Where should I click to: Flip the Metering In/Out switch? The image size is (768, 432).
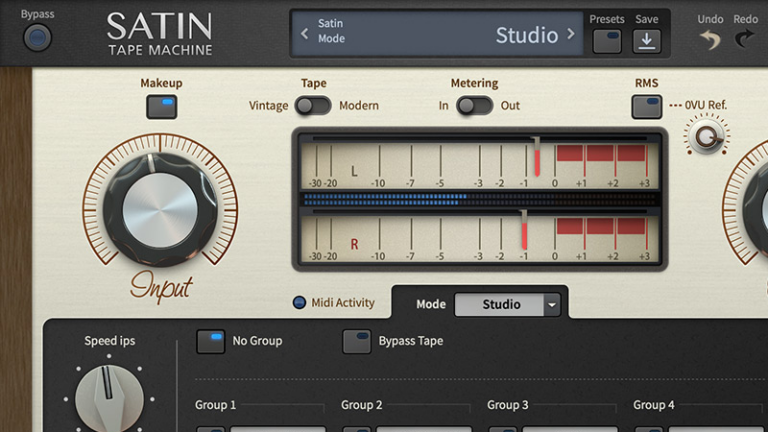[x=474, y=106]
